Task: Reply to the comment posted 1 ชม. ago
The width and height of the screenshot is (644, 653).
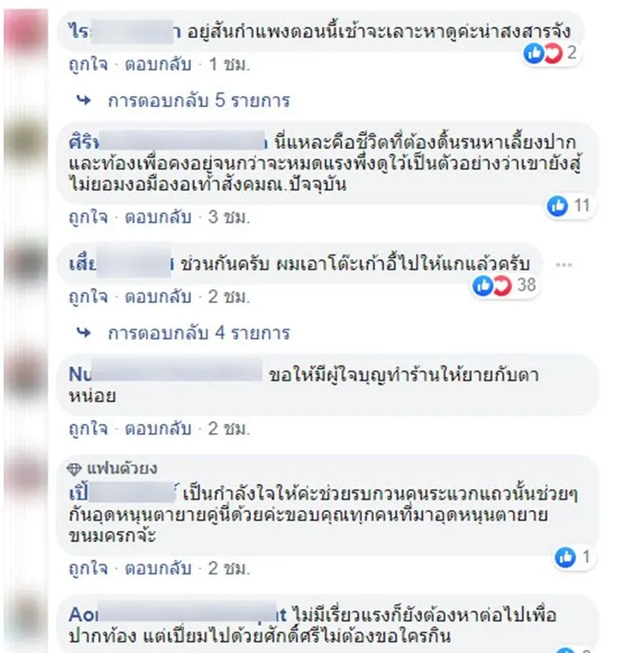Action: pyautogui.click(x=159, y=65)
